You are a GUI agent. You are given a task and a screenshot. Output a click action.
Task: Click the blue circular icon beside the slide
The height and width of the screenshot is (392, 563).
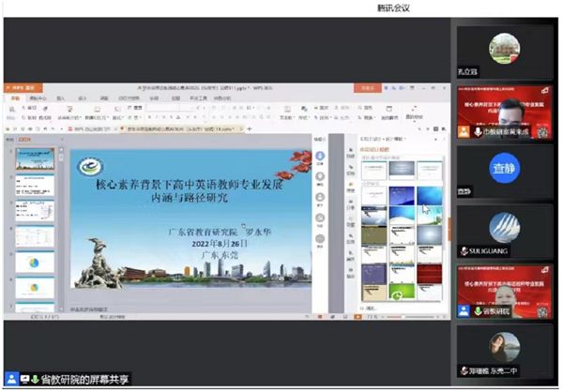320,156
